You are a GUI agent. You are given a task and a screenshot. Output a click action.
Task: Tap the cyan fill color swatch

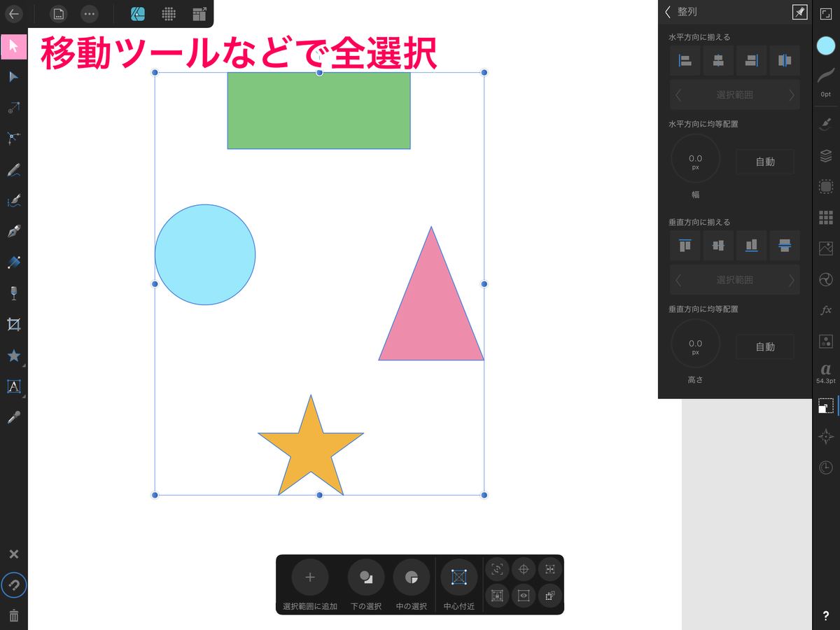[825, 45]
